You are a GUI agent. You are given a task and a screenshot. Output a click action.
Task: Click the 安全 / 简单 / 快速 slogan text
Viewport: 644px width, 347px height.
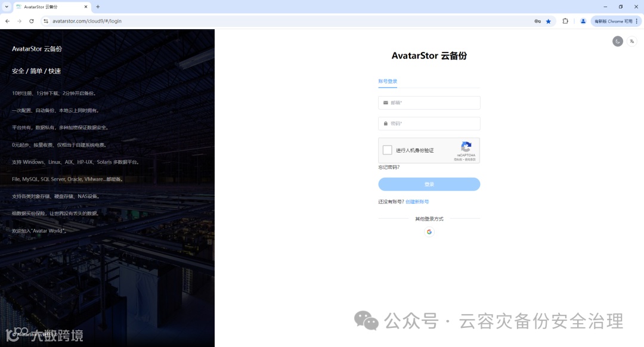tap(36, 71)
